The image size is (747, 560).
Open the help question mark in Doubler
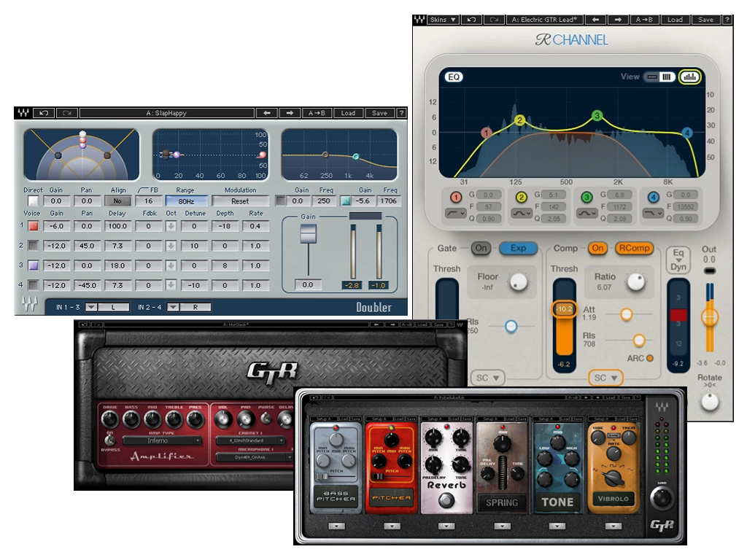click(402, 113)
